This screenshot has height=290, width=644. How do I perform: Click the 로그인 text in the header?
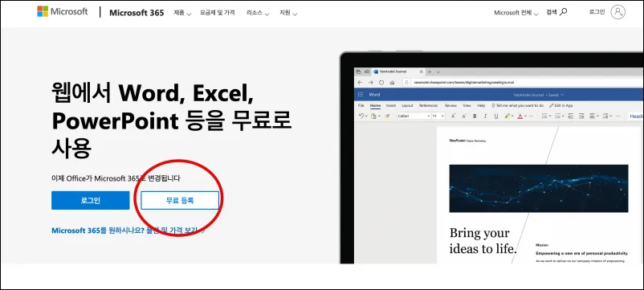point(597,12)
